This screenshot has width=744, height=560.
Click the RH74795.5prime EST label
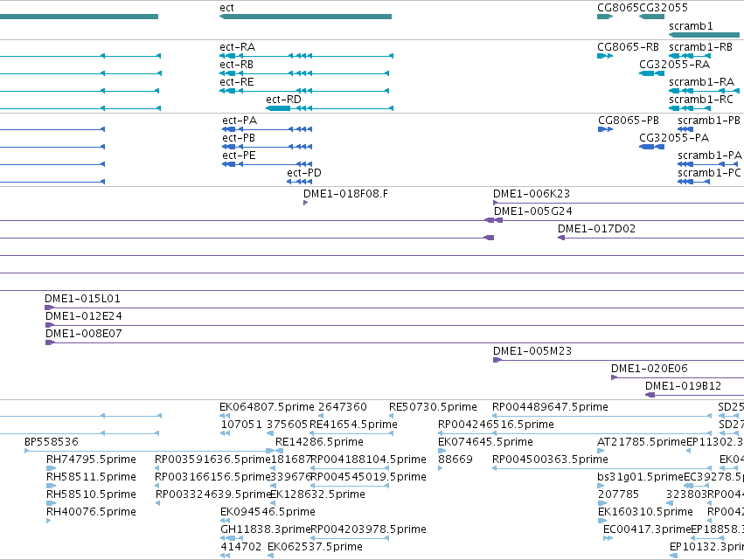pyautogui.click(x=91, y=460)
